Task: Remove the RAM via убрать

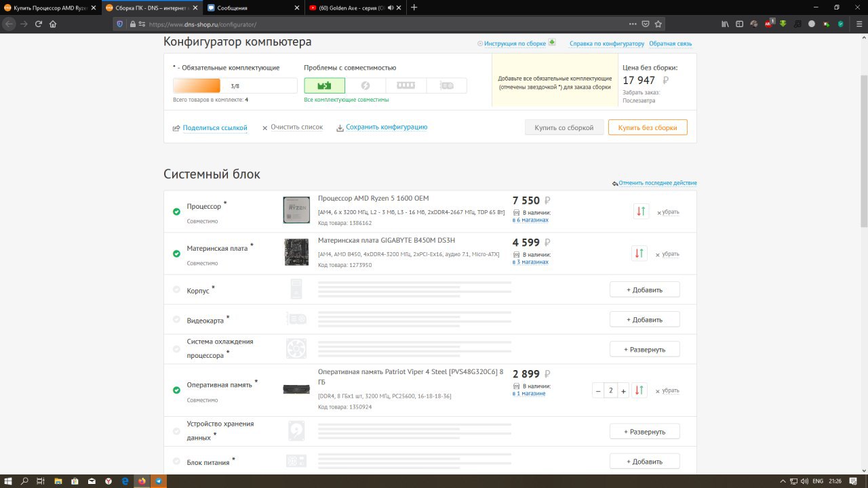Action: click(668, 391)
